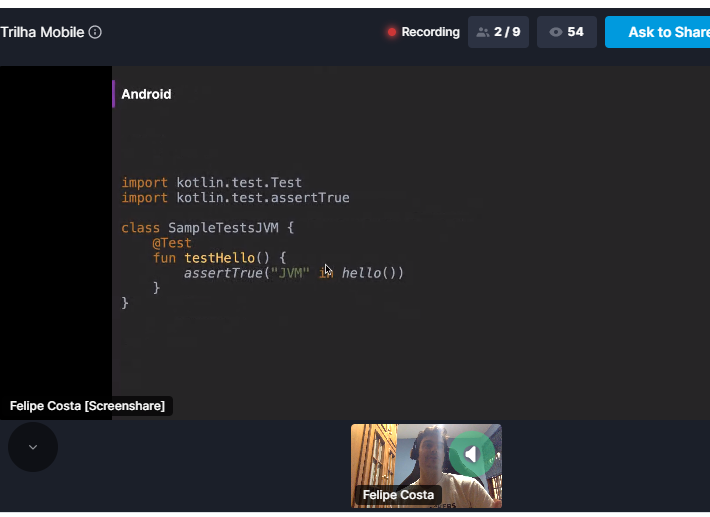Click the 'class SampleTestsJVM {' line
The image size is (710, 517).
click(x=208, y=228)
